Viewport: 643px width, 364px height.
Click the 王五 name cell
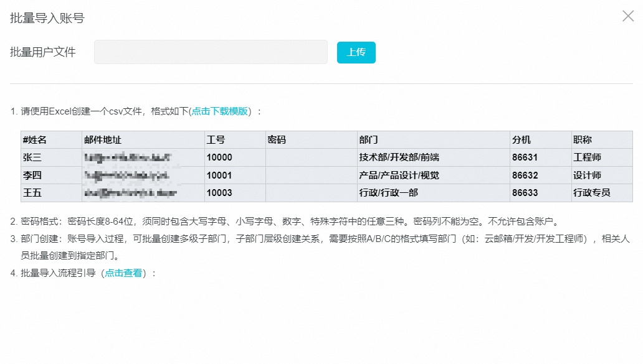point(32,193)
